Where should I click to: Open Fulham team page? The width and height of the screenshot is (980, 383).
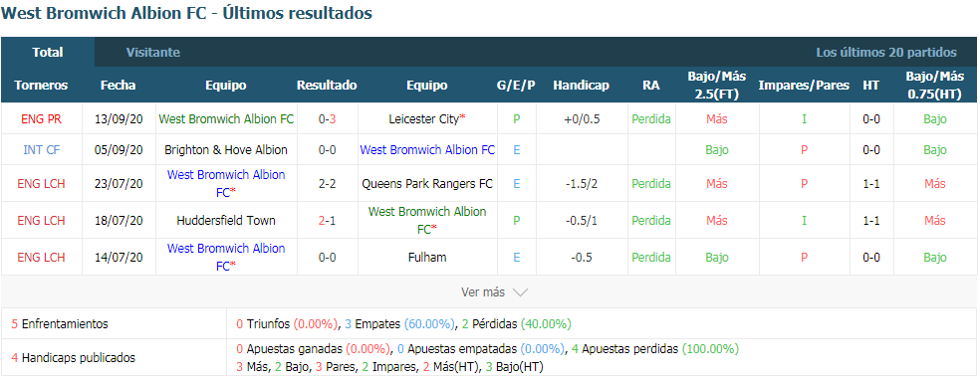point(427,258)
